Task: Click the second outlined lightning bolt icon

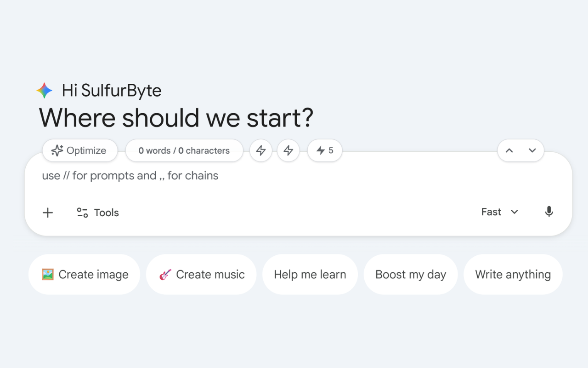Action: pyautogui.click(x=288, y=150)
